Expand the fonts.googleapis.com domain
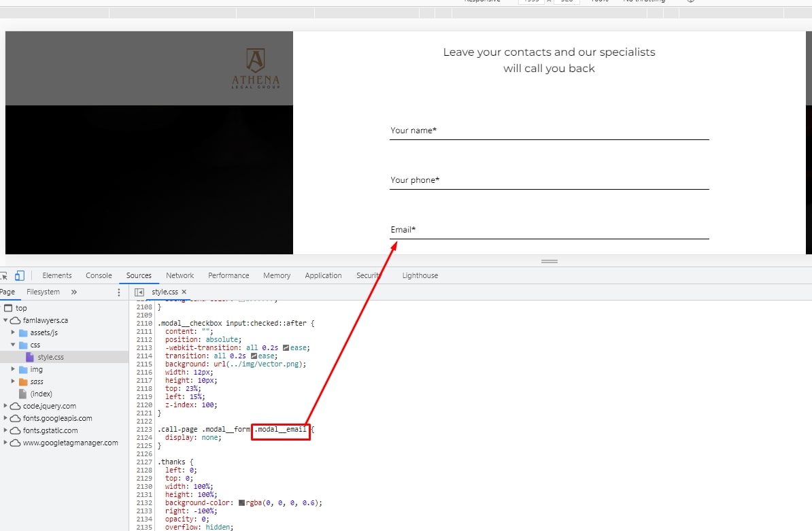The width and height of the screenshot is (812, 531). point(5,418)
